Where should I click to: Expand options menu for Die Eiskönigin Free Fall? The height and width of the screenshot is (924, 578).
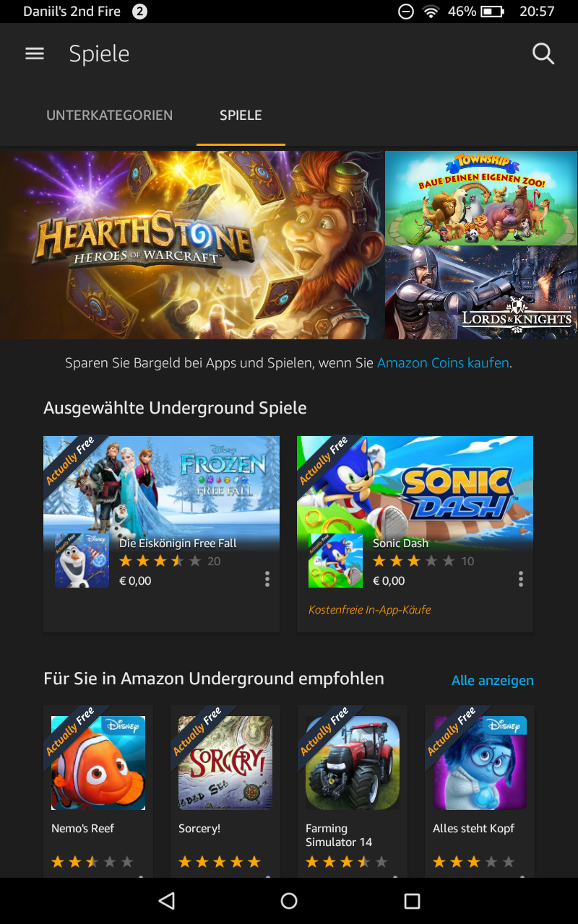pyautogui.click(x=267, y=579)
